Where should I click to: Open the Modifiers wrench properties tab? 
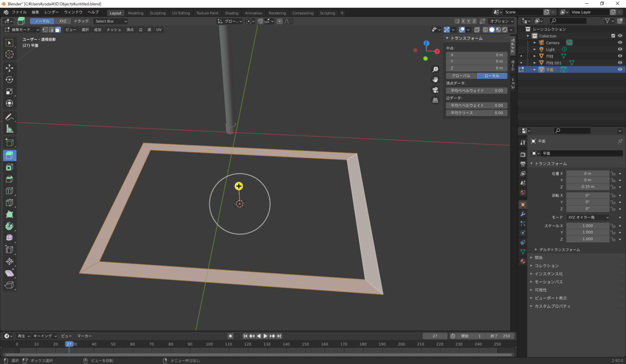523,214
